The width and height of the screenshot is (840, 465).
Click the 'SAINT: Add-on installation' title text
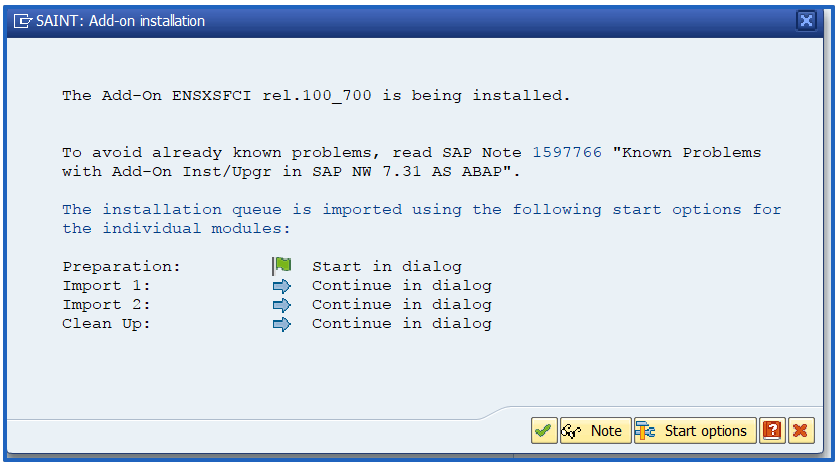point(121,21)
